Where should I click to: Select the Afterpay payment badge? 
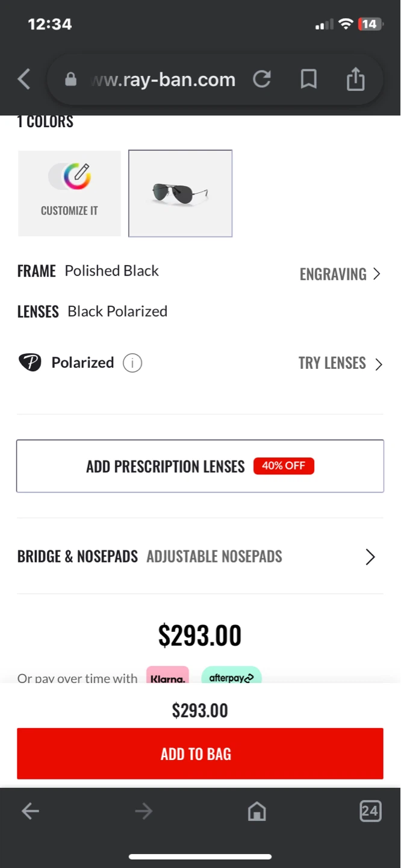point(231,677)
